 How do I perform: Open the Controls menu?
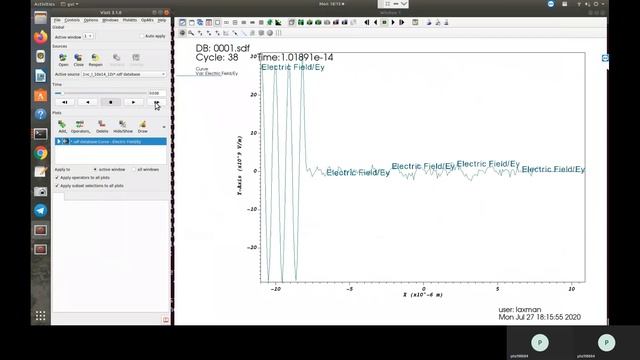coord(72,20)
